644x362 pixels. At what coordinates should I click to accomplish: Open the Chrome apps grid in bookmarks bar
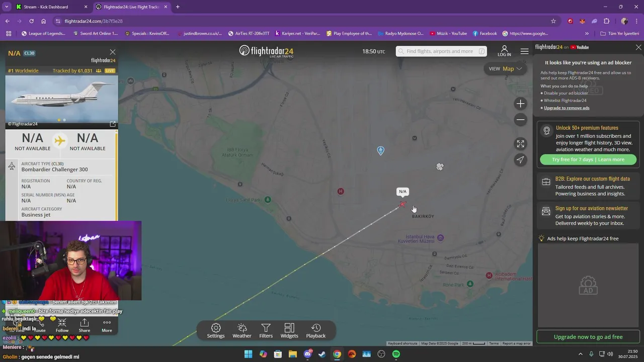9,34
